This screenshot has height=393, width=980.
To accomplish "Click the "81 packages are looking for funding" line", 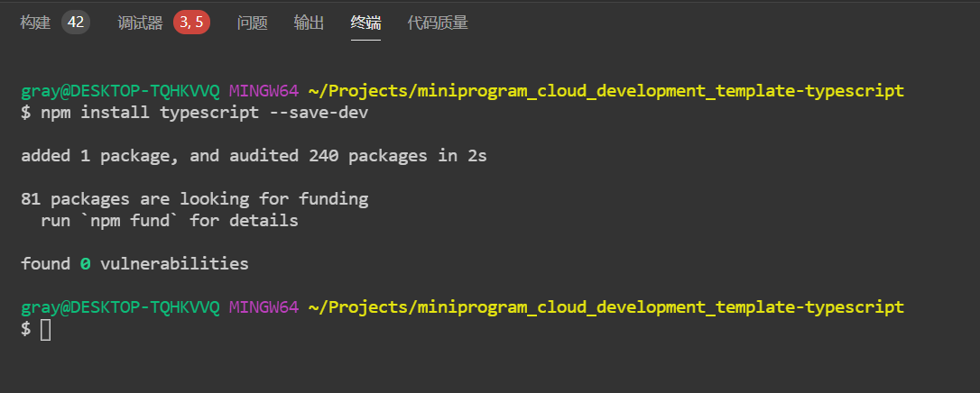I will 194,199.
